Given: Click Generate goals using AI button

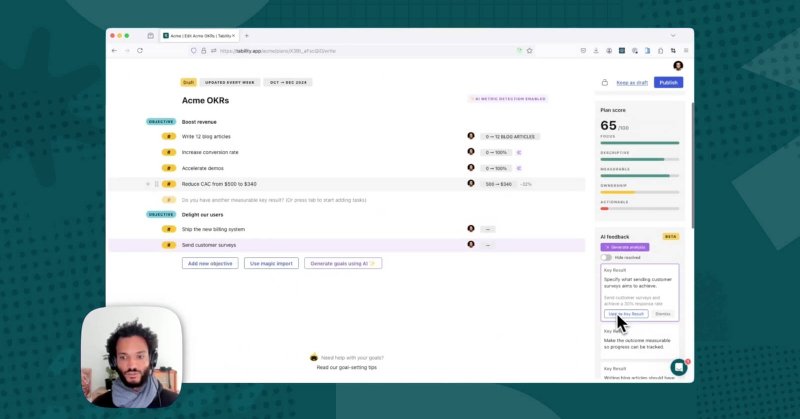Looking at the screenshot, I should [x=343, y=263].
